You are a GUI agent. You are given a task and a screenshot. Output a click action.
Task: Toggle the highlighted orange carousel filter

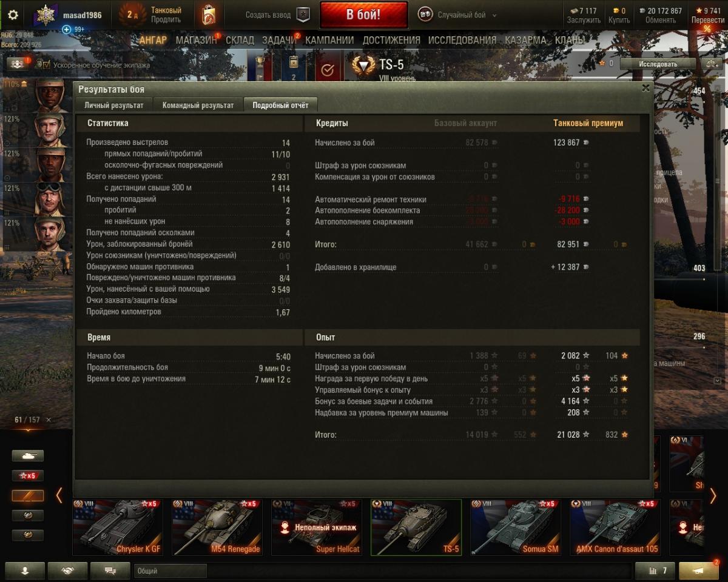(x=28, y=496)
